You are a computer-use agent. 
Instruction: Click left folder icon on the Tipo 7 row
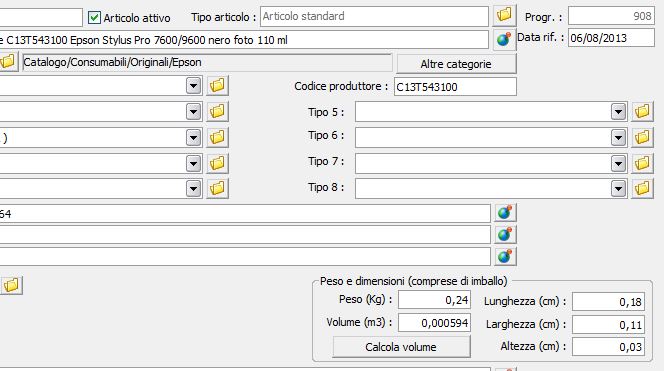coord(217,163)
